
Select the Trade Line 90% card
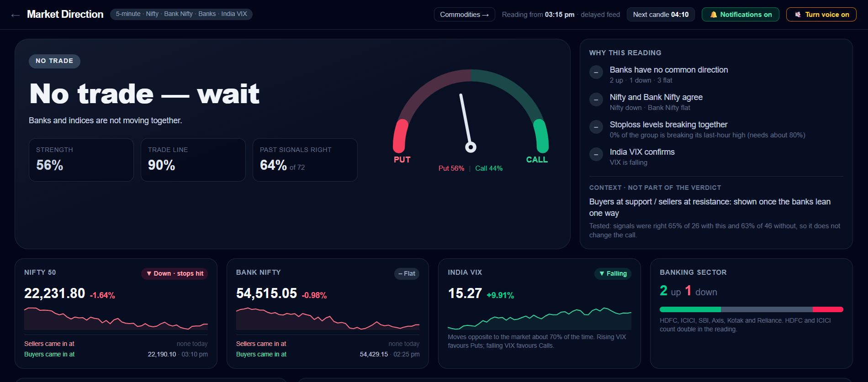193,160
